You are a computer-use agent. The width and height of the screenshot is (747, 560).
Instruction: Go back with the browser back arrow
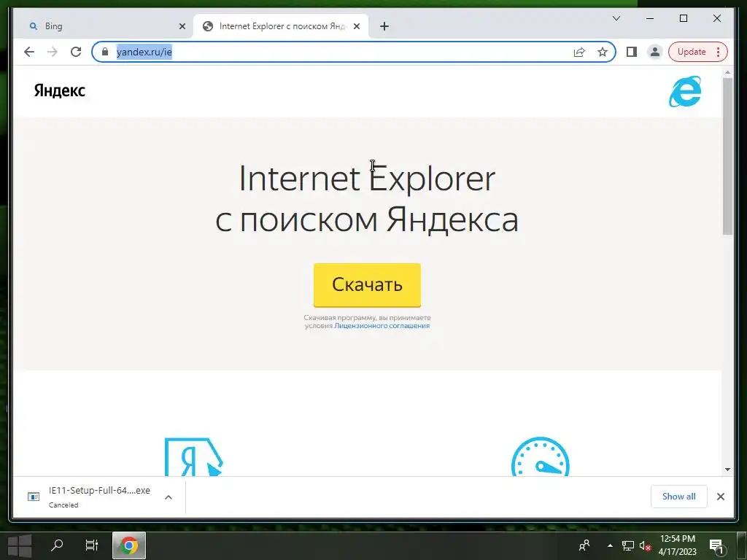point(29,52)
